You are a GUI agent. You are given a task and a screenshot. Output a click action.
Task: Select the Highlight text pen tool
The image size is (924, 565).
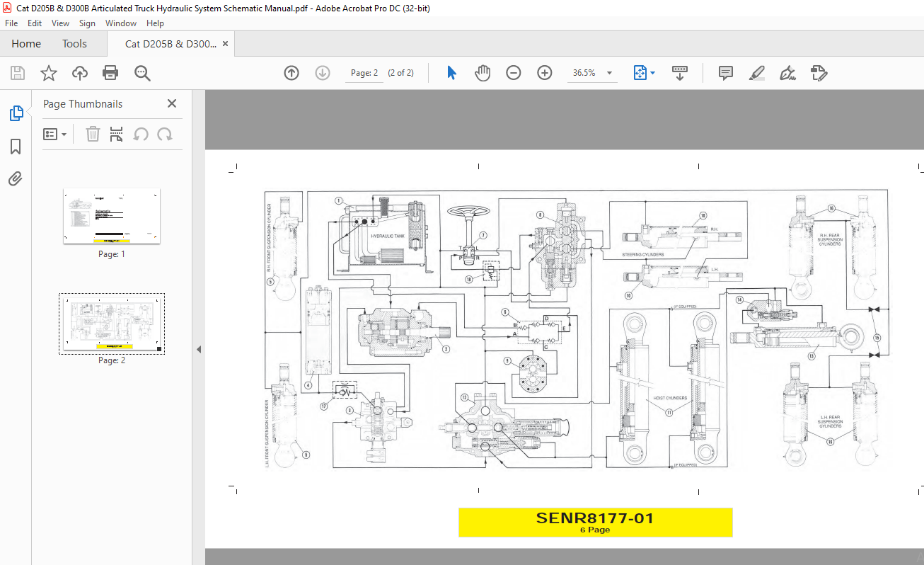756,73
